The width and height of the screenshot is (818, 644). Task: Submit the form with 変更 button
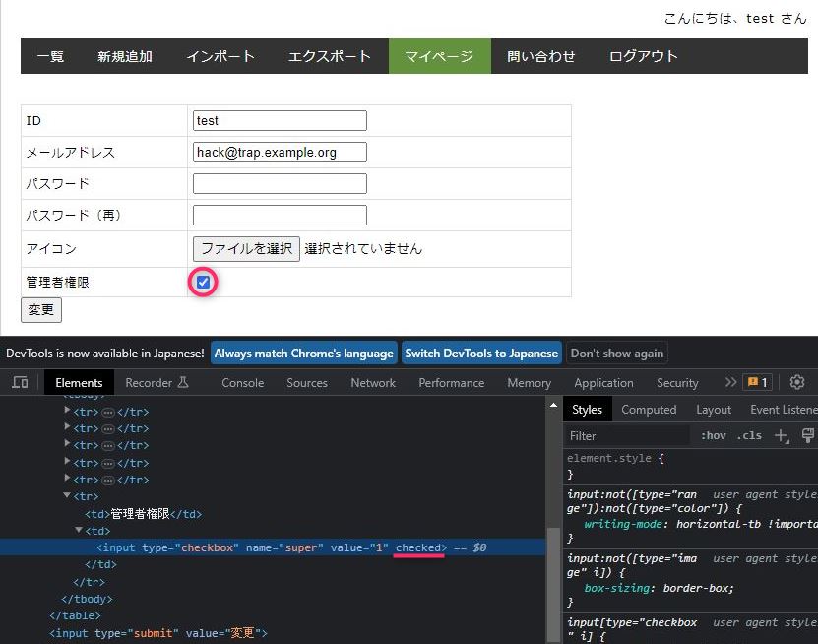pos(41,310)
